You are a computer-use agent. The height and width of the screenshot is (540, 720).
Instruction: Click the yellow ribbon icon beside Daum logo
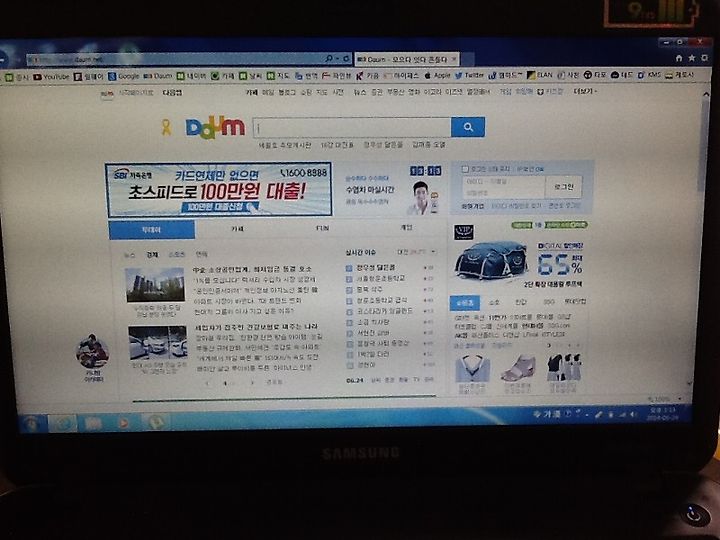pyautogui.click(x=166, y=127)
